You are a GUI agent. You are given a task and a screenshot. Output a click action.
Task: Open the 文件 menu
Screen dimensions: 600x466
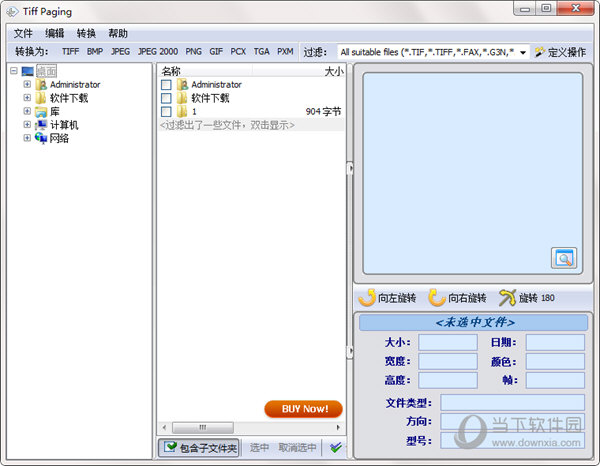click(x=23, y=34)
